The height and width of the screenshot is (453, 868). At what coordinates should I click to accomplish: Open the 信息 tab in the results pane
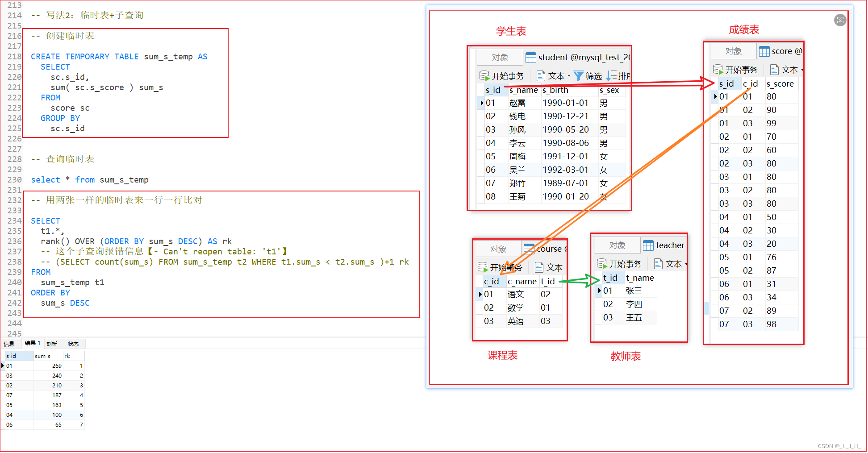tap(9, 344)
